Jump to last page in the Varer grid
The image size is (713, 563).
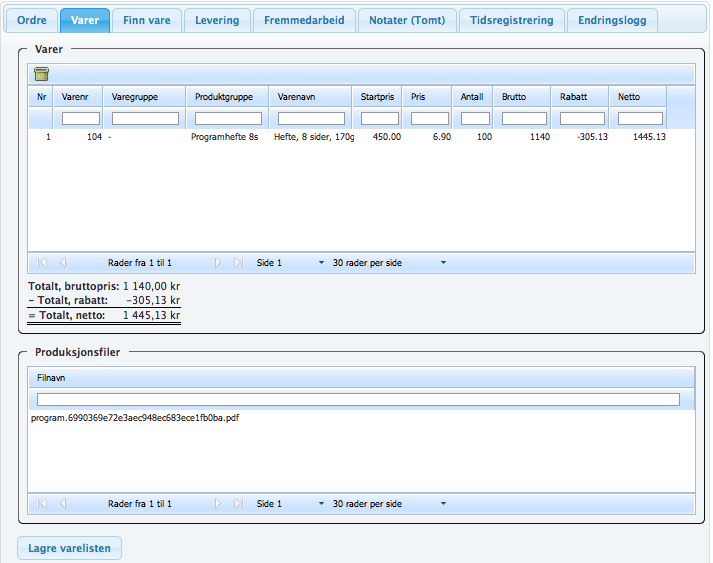(x=238, y=263)
